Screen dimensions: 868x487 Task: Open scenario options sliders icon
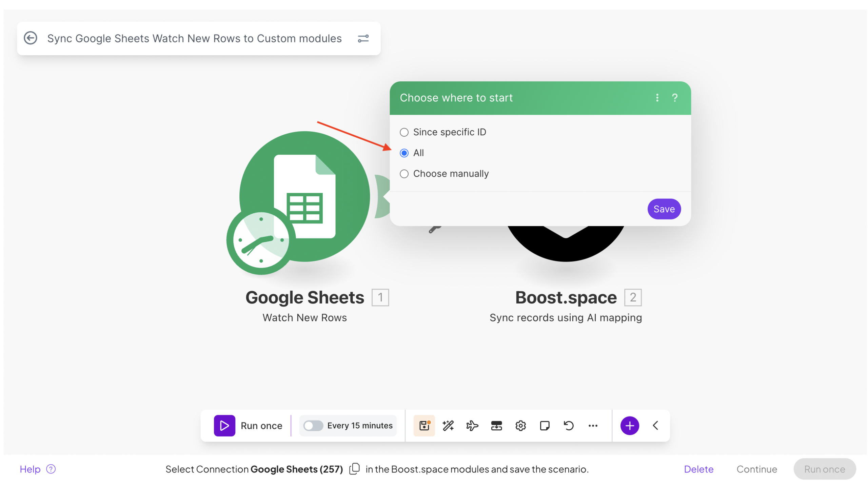click(363, 38)
